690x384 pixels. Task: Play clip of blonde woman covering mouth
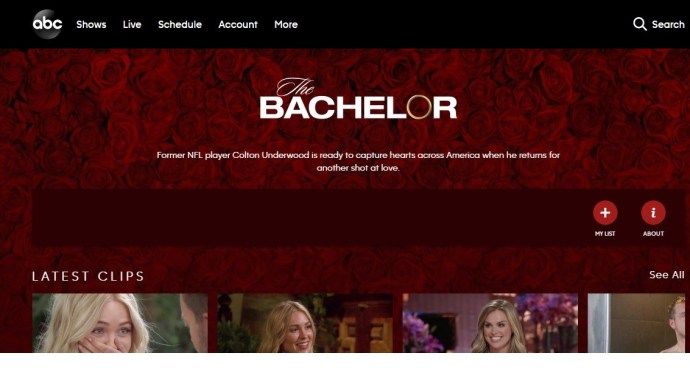(120, 323)
